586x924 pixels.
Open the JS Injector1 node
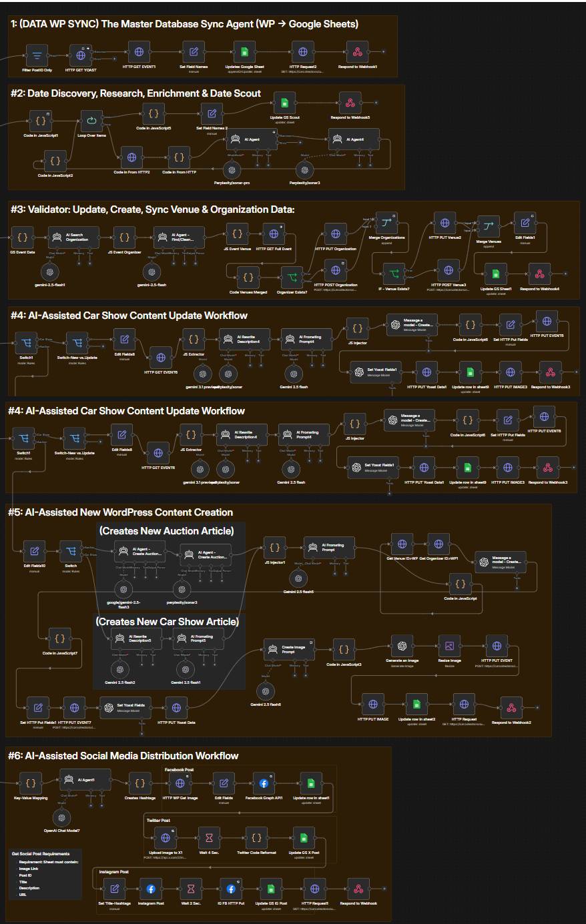(274, 548)
